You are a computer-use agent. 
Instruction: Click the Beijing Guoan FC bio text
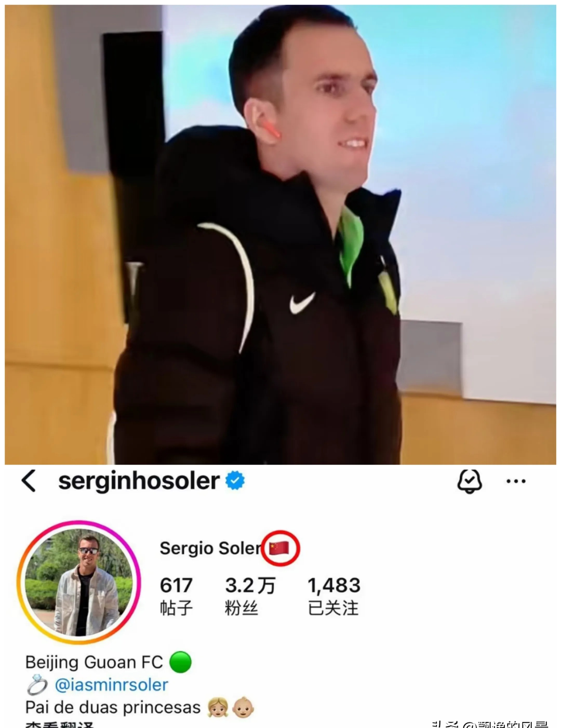[94, 662]
